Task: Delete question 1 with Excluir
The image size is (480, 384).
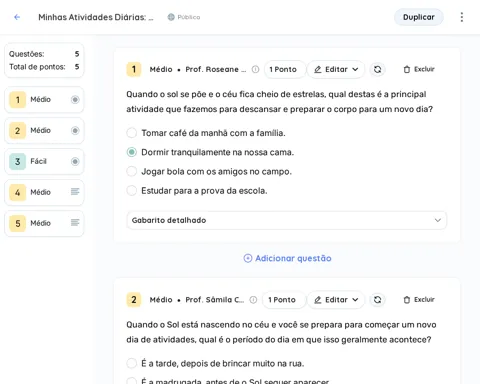Action: pos(419,69)
